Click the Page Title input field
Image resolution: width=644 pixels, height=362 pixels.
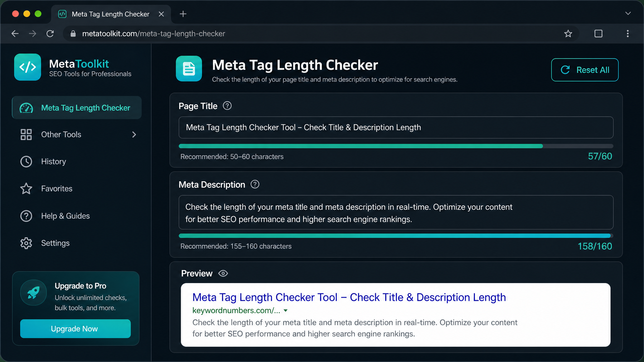point(396,128)
